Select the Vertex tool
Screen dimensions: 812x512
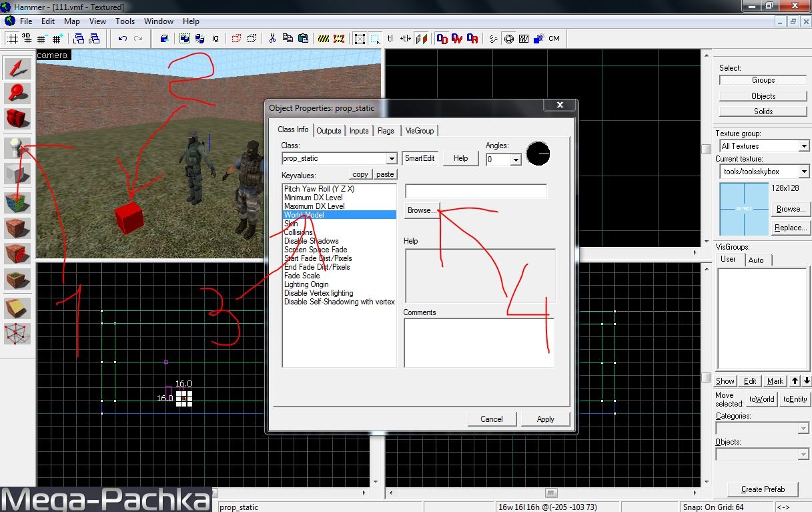tap(18, 332)
